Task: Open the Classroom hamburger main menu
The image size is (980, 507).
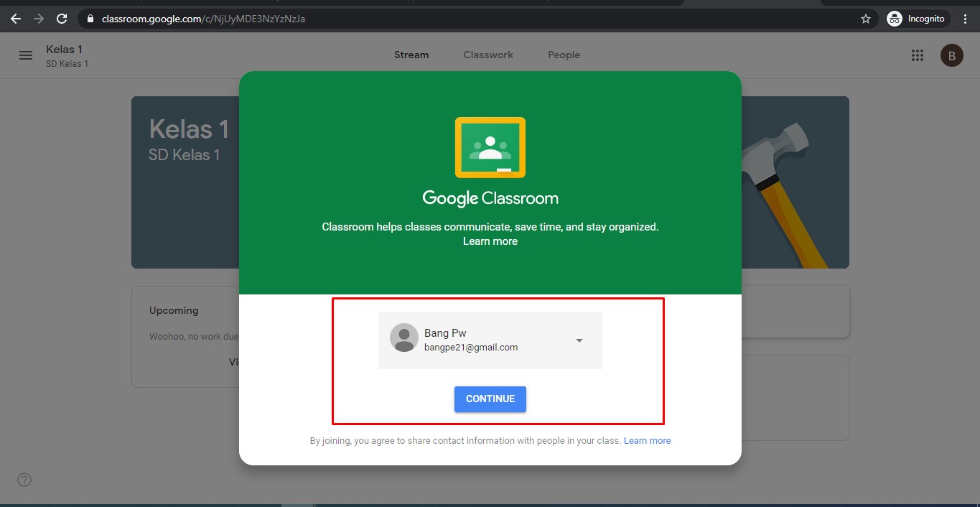Action: (26, 55)
